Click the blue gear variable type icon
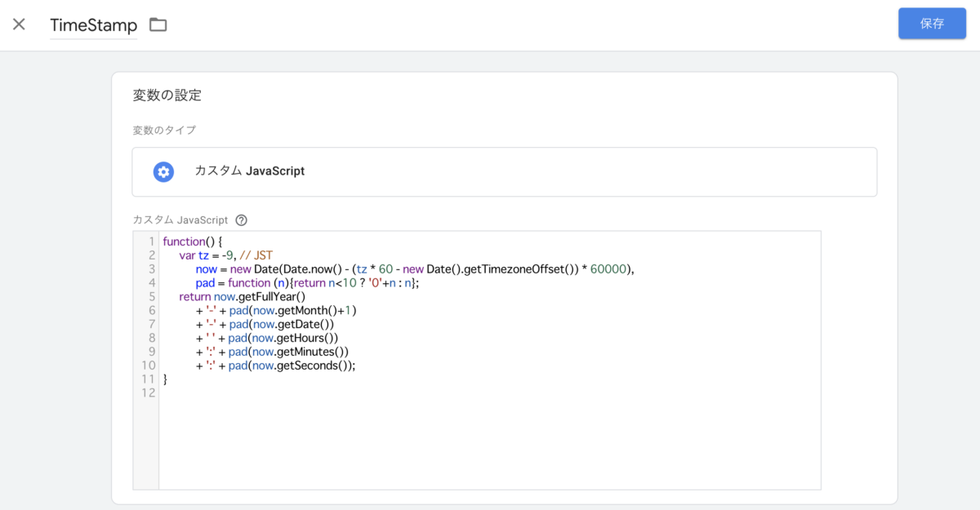 pyautogui.click(x=163, y=171)
